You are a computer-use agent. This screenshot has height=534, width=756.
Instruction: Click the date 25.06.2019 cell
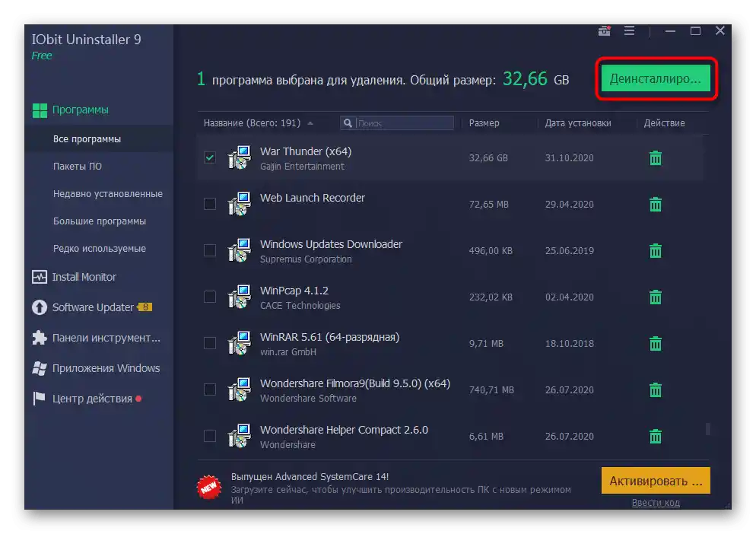pyautogui.click(x=570, y=251)
